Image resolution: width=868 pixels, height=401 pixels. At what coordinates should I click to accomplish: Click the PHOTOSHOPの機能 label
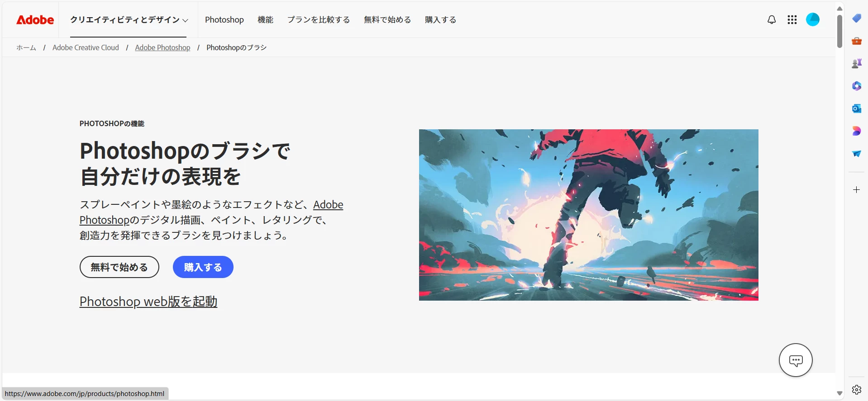tap(112, 123)
